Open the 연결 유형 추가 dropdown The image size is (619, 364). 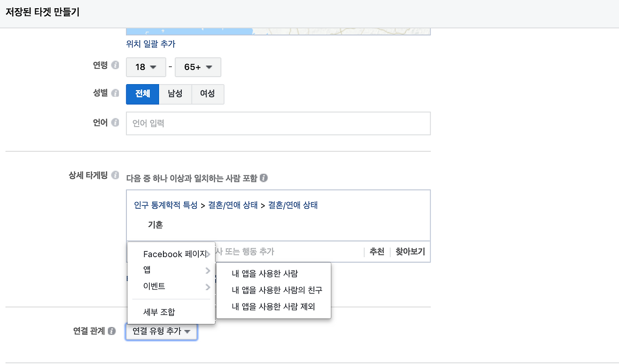coord(162,331)
